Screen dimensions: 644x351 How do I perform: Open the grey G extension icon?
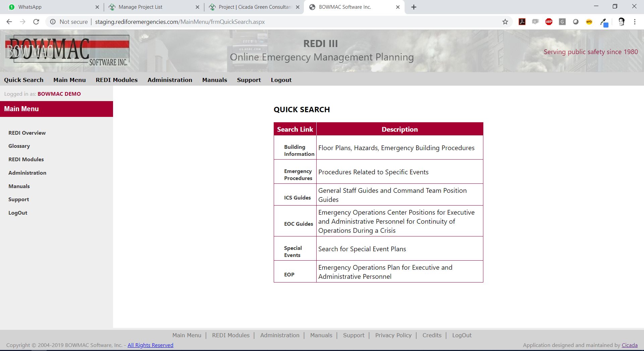point(562,22)
